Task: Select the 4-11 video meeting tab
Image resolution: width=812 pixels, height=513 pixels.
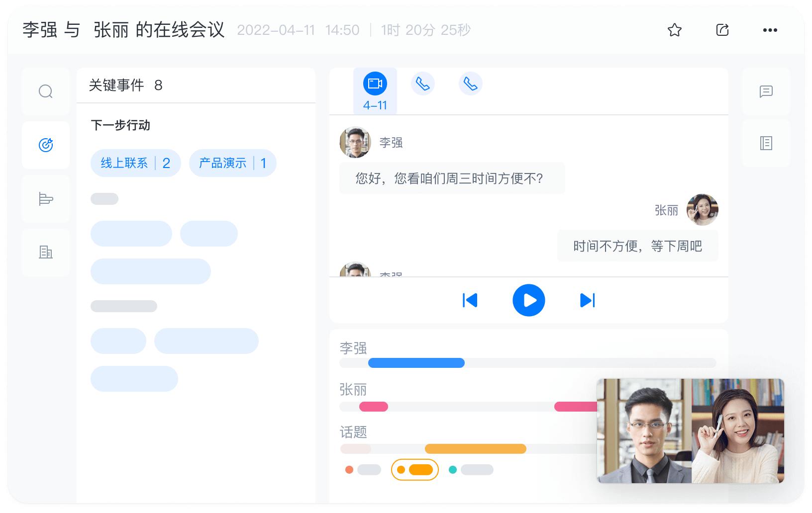Action: point(375,91)
